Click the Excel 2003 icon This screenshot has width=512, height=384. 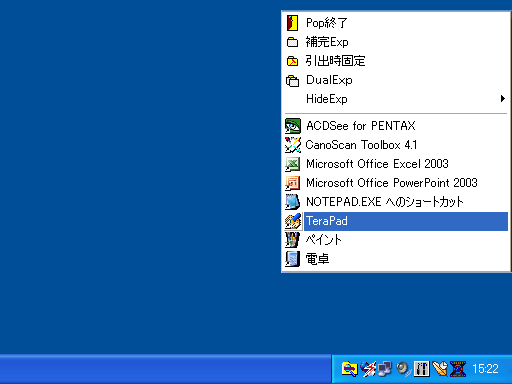click(x=293, y=164)
